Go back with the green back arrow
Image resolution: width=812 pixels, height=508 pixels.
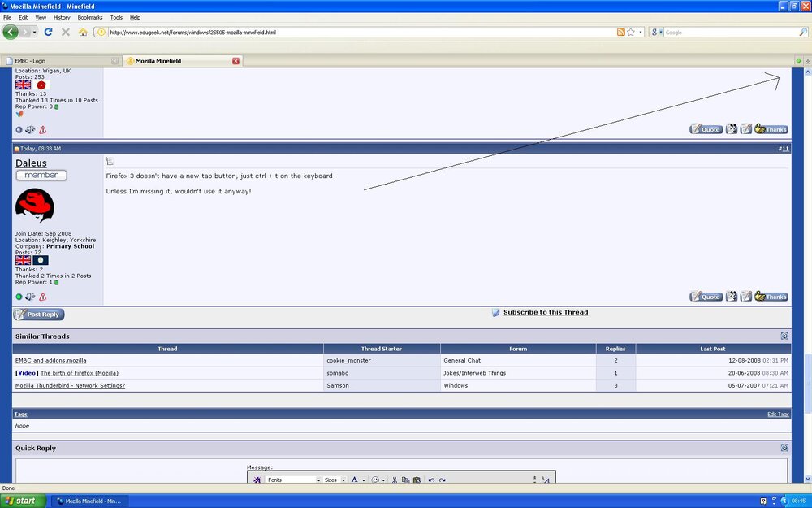point(11,33)
